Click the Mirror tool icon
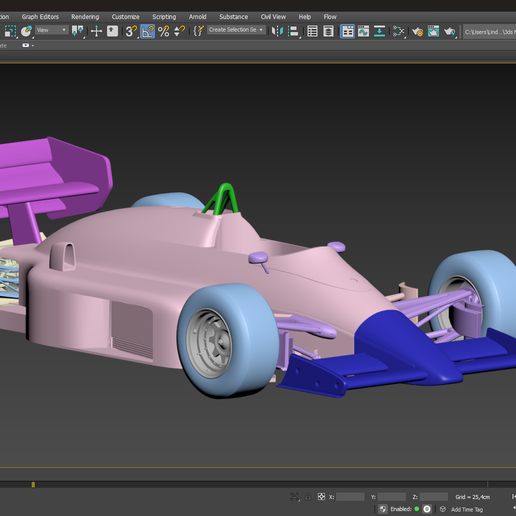 pyautogui.click(x=277, y=31)
